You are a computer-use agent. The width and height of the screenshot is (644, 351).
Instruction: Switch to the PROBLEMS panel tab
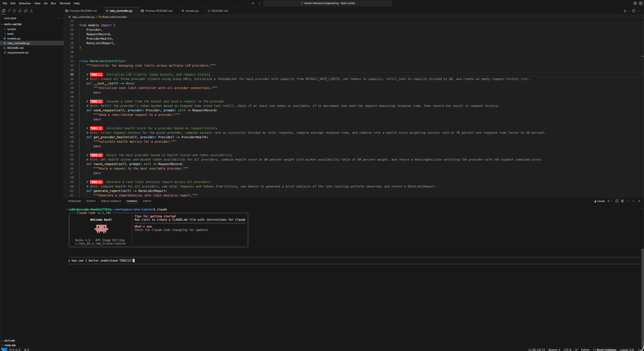point(74,201)
